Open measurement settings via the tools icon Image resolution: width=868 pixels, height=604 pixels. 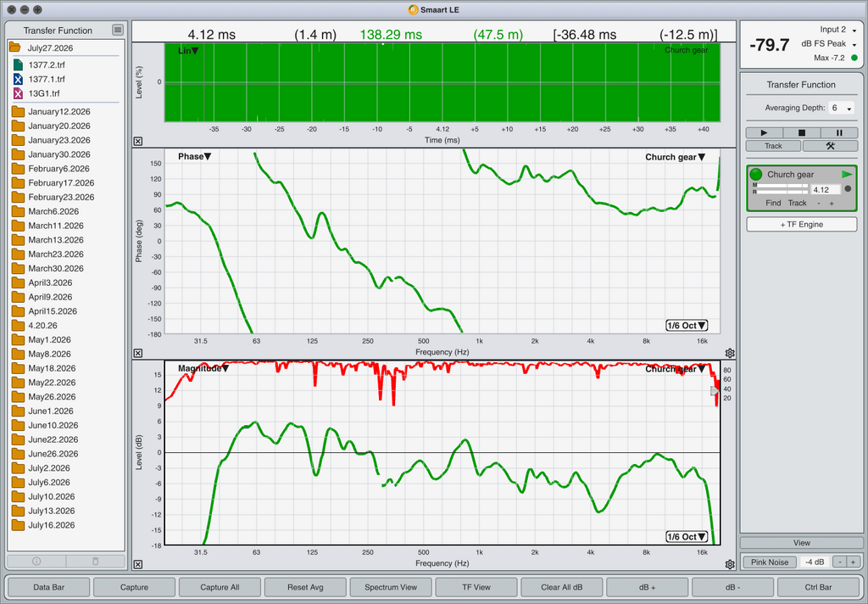point(830,146)
